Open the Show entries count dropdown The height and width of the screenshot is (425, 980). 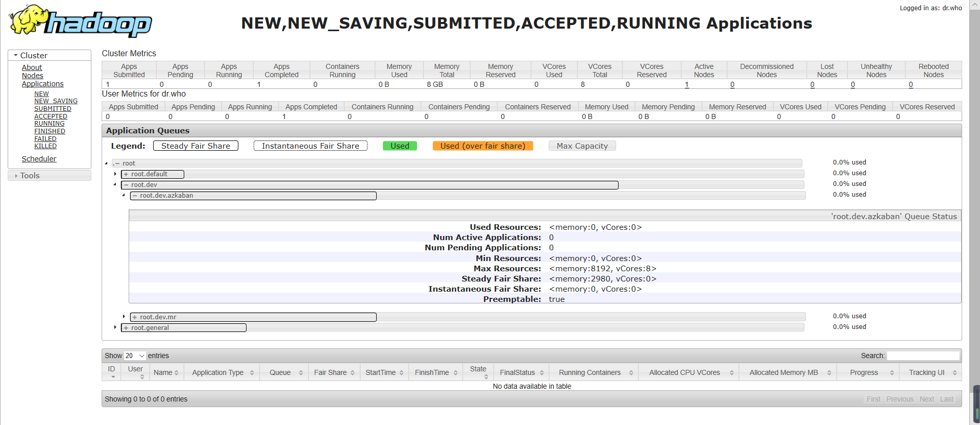135,356
